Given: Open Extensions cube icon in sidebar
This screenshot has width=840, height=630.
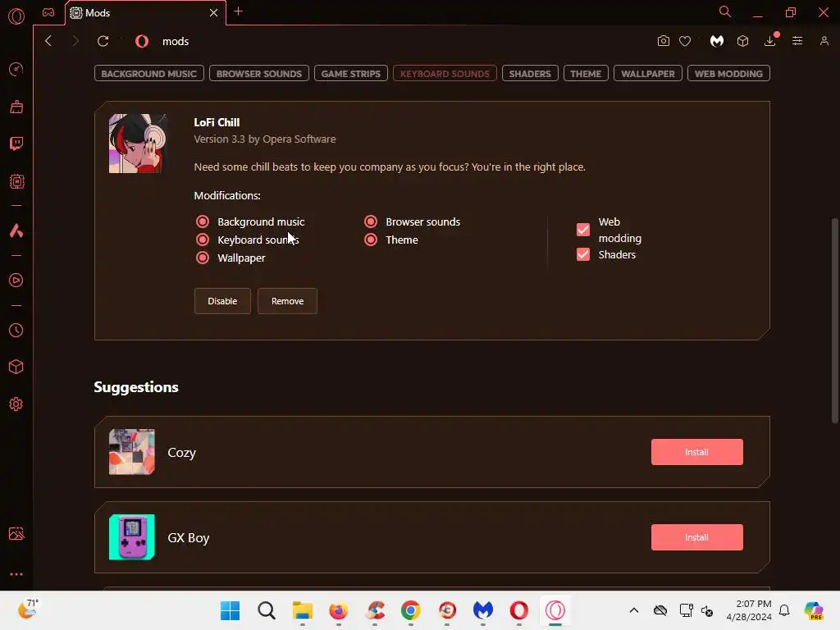Looking at the screenshot, I should [x=16, y=367].
